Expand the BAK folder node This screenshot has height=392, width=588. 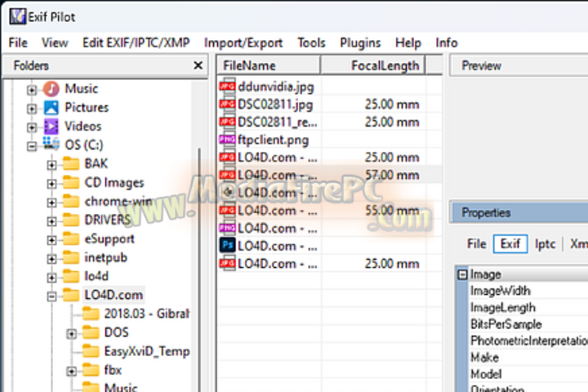[51, 165]
